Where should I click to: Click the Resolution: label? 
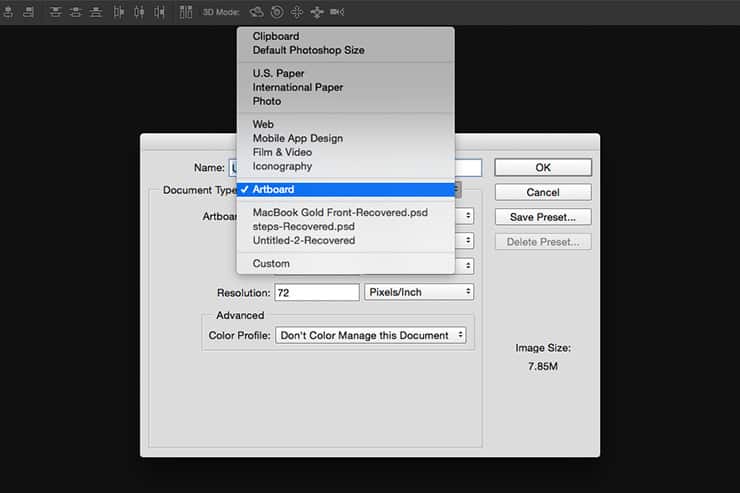pos(244,292)
